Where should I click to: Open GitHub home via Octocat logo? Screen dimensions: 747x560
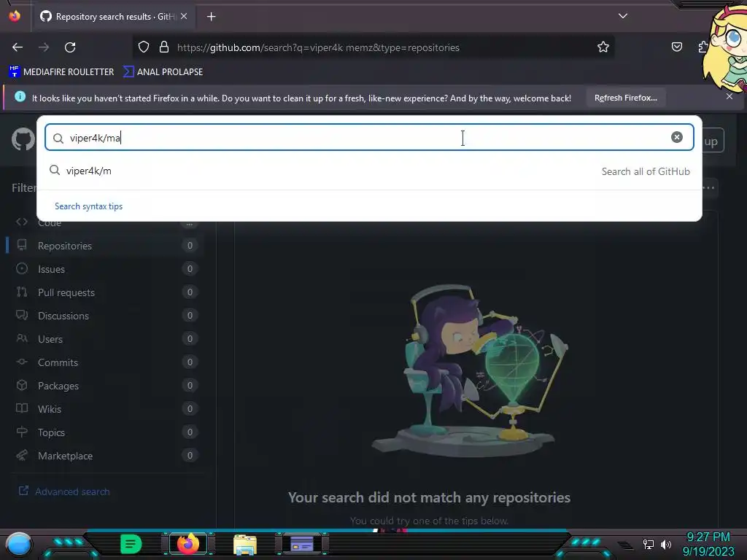pos(23,140)
